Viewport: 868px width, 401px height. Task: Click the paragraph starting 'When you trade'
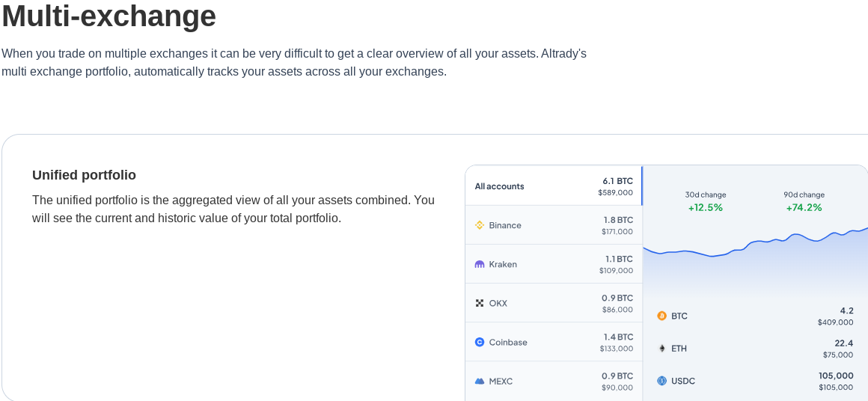click(294, 63)
